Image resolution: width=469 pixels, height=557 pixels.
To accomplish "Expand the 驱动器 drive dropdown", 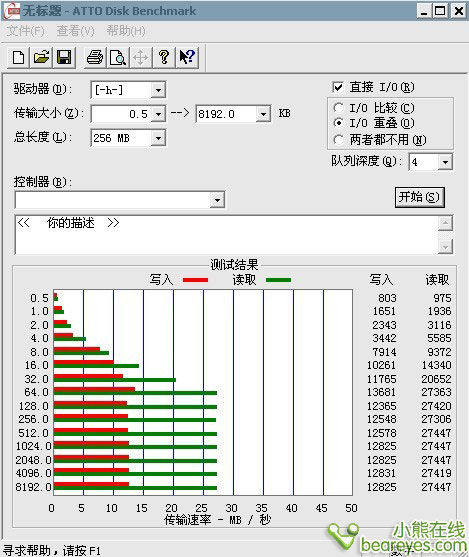I will coord(158,90).
